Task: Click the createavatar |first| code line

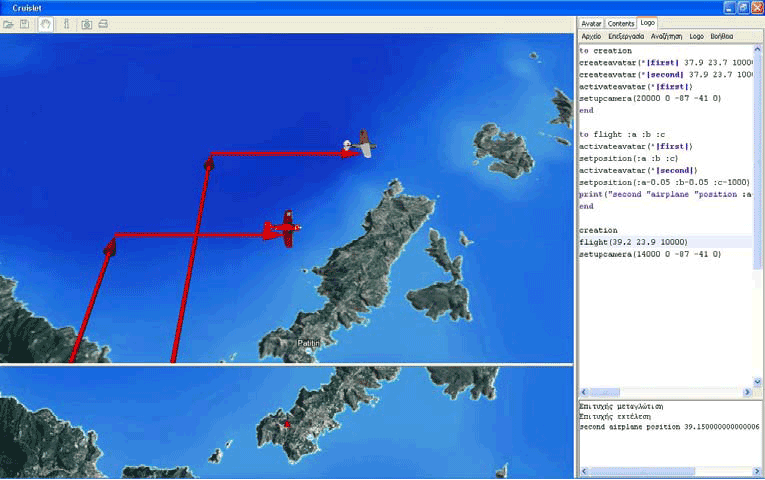Action: click(666, 63)
